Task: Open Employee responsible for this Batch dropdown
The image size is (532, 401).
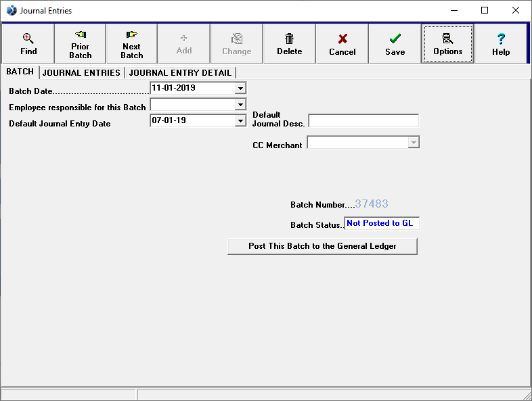Action: pyautogui.click(x=240, y=105)
